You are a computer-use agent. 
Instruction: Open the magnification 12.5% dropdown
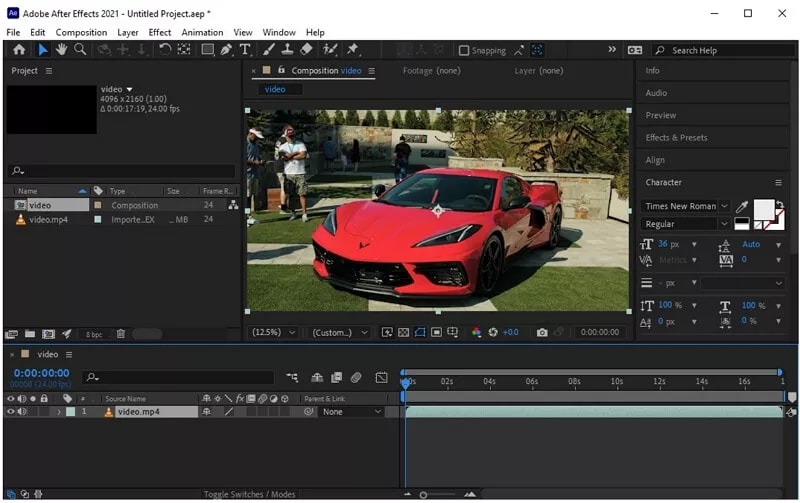pyautogui.click(x=273, y=332)
